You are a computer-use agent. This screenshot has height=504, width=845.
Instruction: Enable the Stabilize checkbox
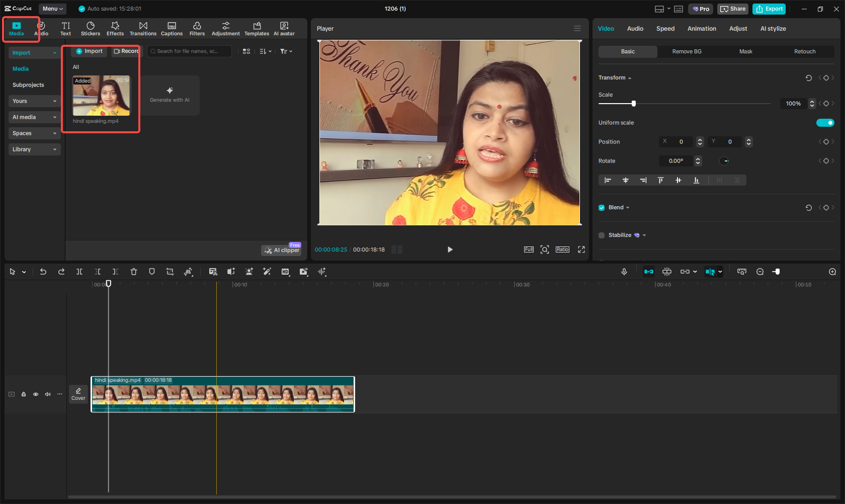[x=601, y=235]
